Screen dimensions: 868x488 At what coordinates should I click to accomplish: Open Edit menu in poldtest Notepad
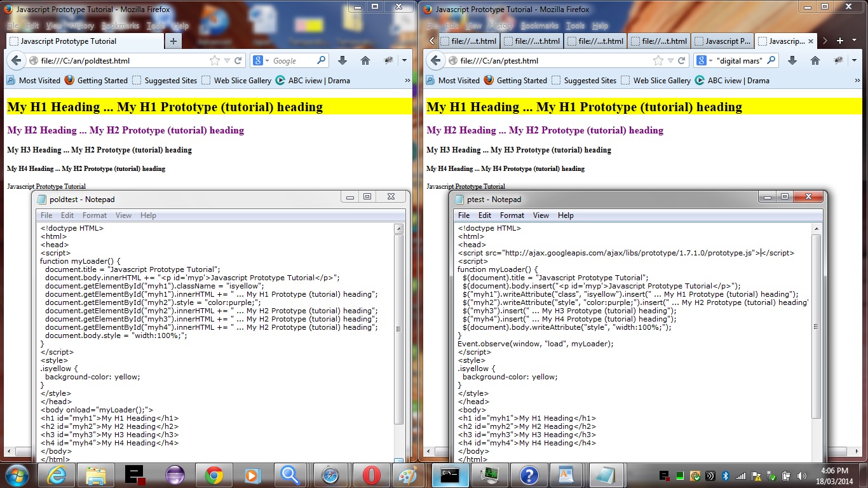coord(67,215)
